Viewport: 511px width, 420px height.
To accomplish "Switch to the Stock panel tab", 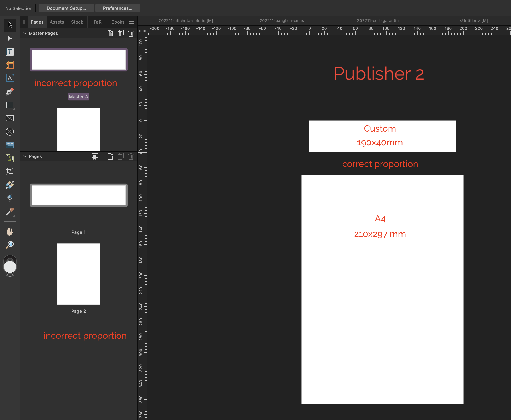I will 77,22.
